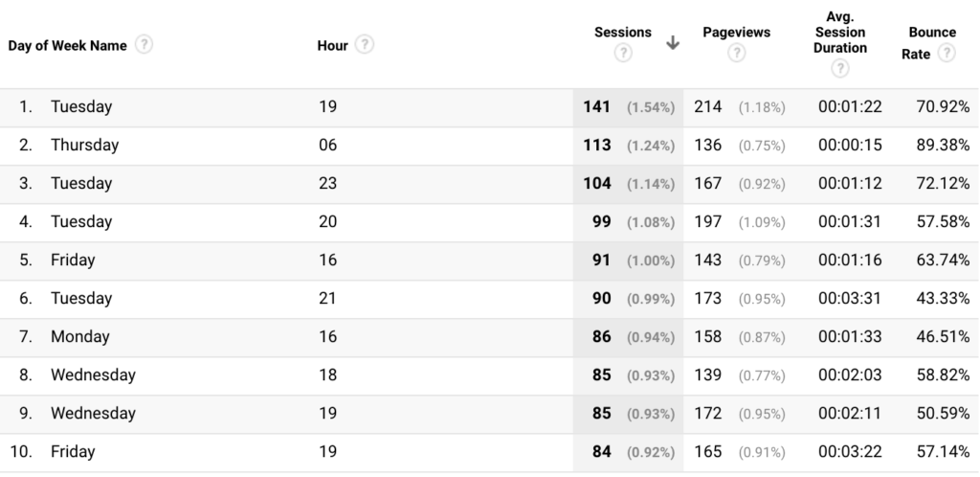Sort by Avg. Session Duration header
980x477 pixels.
pos(839,33)
